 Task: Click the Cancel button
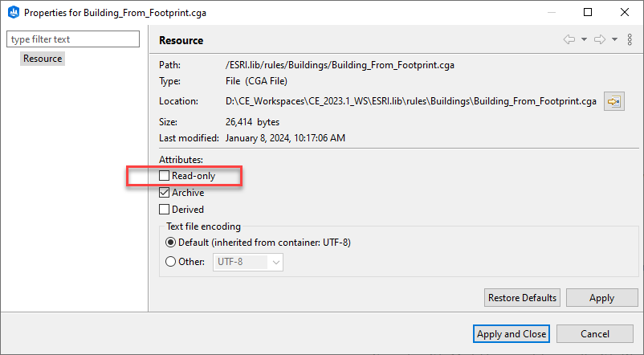click(x=595, y=334)
